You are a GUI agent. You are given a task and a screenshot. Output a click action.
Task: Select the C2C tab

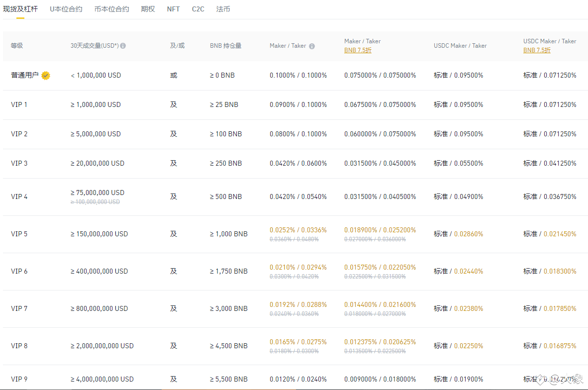pyautogui.click(x=198, y=9)
